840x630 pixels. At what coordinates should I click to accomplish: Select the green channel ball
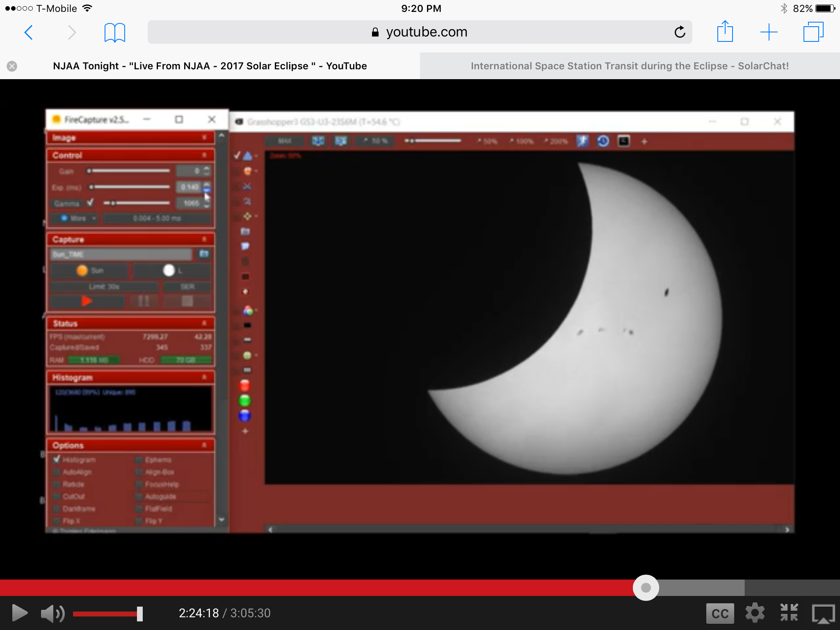click(x=244, y=400)
